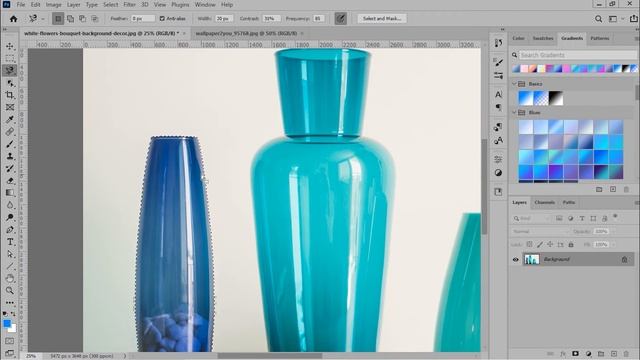640x360 pixels.
Task: Open the Fill dropdown arrow
Action: (613, 244)
